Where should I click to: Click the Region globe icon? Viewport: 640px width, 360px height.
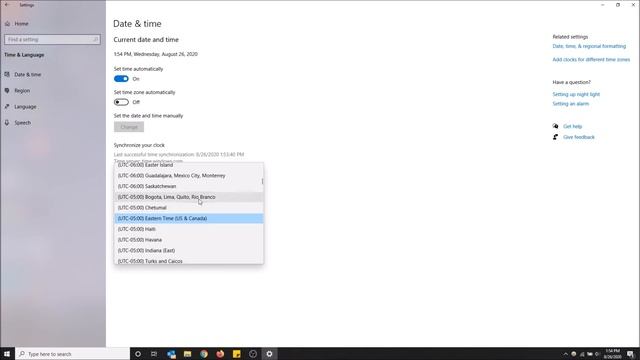tap(7, 91)
